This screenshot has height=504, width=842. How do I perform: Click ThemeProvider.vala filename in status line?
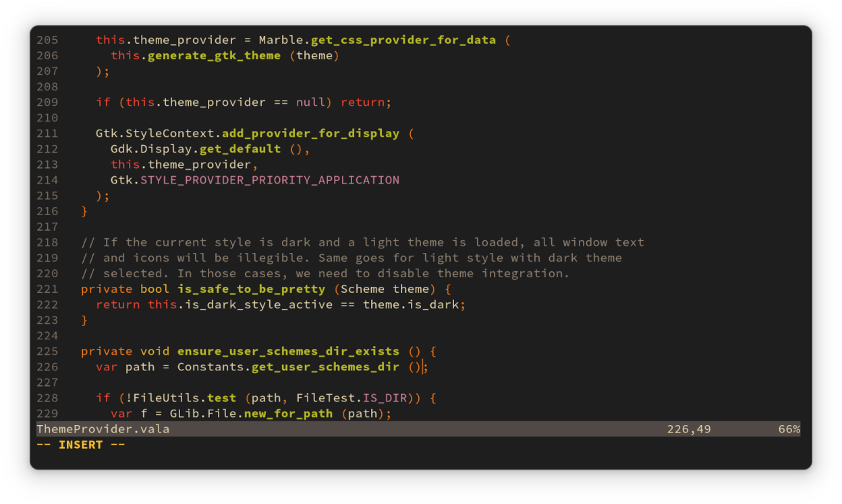click(x=103, y=429)
